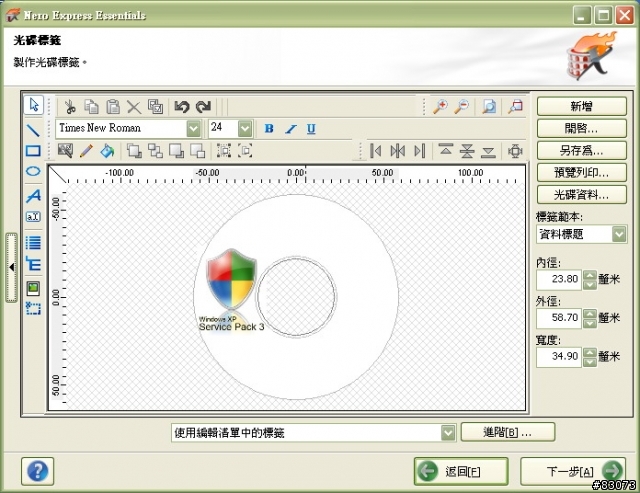The height and width of the screenshot is (493, 640).
Task: Select the line drawing tool
Action: pos(33,130)
